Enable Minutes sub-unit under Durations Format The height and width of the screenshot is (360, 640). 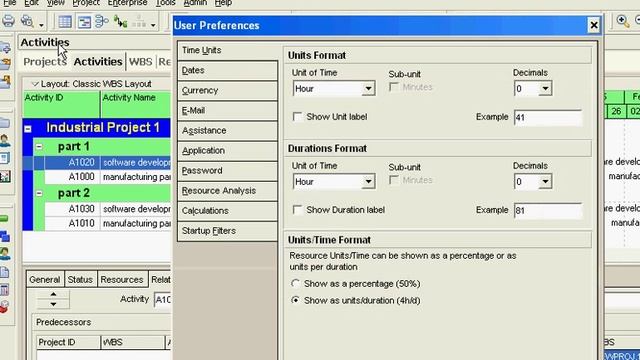(394, 180)
